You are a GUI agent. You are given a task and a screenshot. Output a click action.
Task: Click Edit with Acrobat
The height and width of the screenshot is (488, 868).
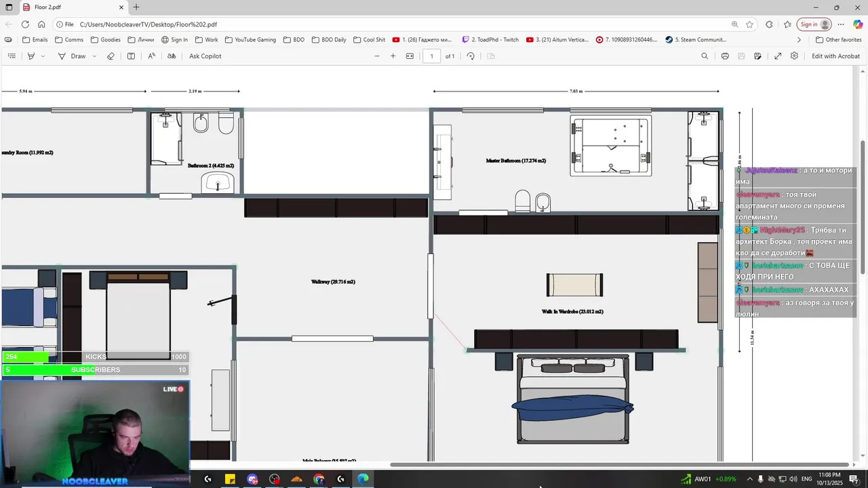coord(835,56)
